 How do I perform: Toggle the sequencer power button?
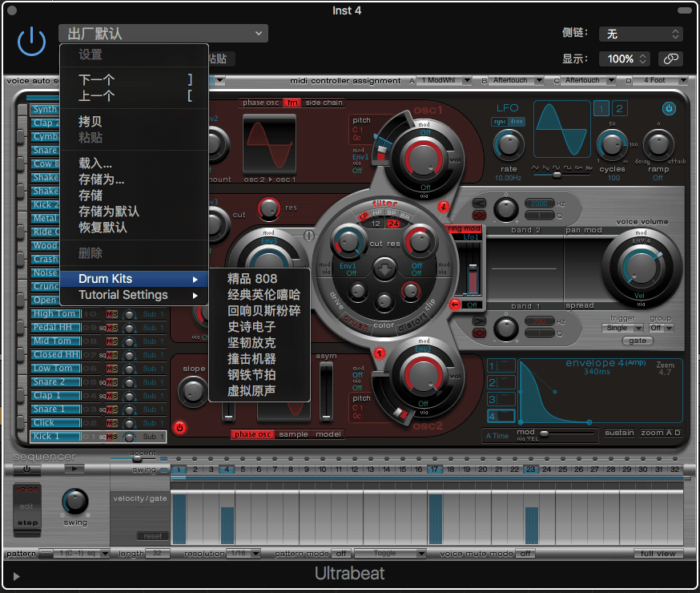pos(26,469)
